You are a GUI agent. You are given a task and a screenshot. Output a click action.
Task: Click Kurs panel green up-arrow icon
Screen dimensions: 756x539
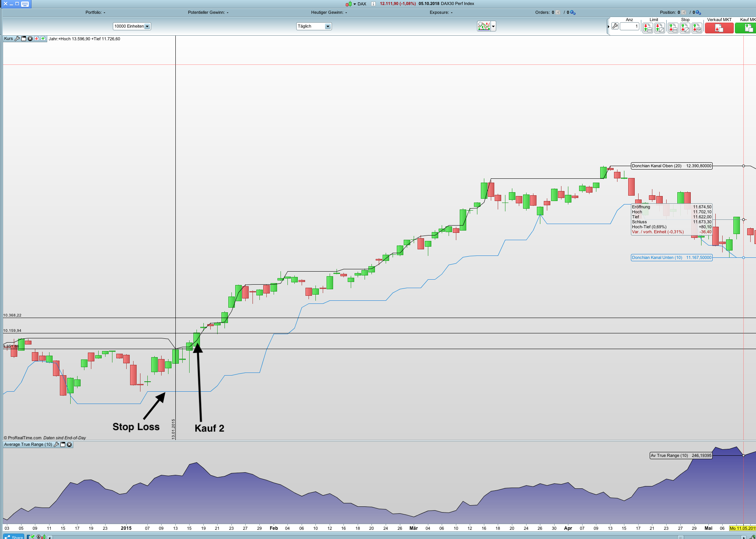[43, 39]
